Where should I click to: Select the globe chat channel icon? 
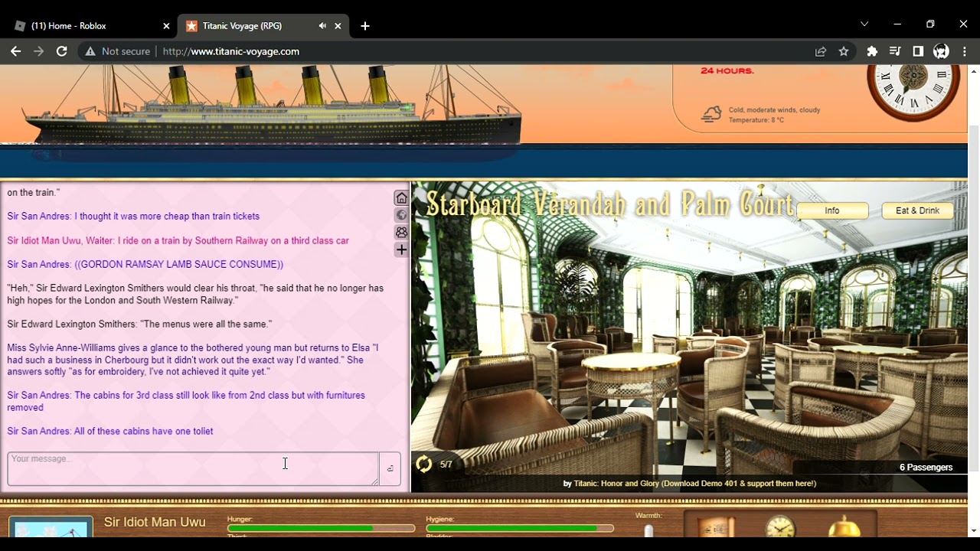pos(401,215)
